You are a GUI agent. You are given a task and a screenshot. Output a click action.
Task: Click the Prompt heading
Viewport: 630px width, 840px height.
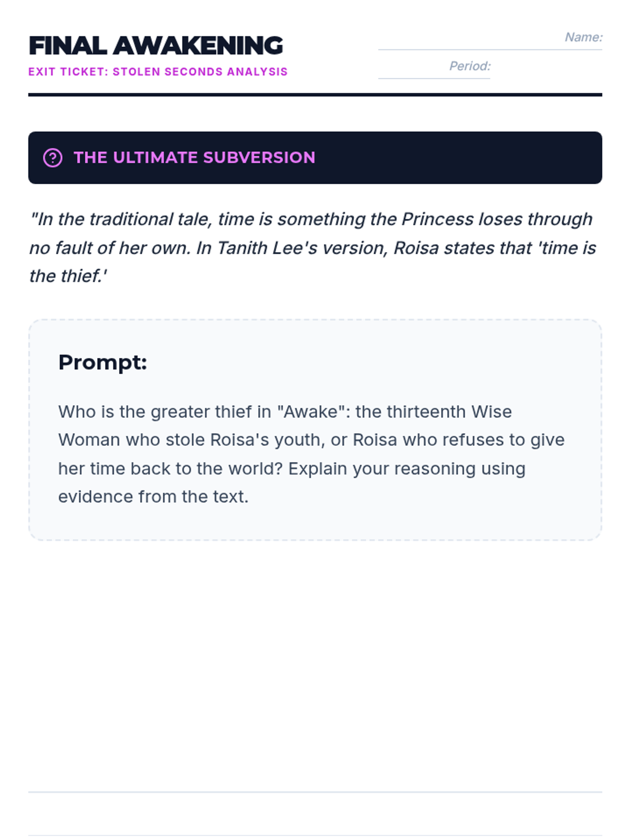coord(102,362)
